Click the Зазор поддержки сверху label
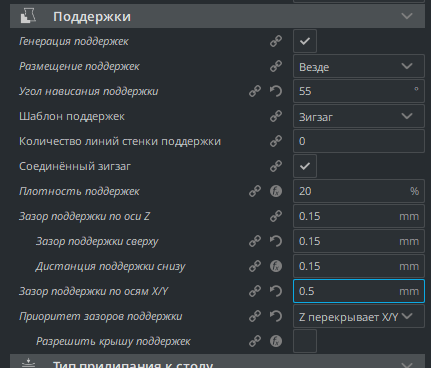Screen dimensions: 431x368 [x=97, y=241]
